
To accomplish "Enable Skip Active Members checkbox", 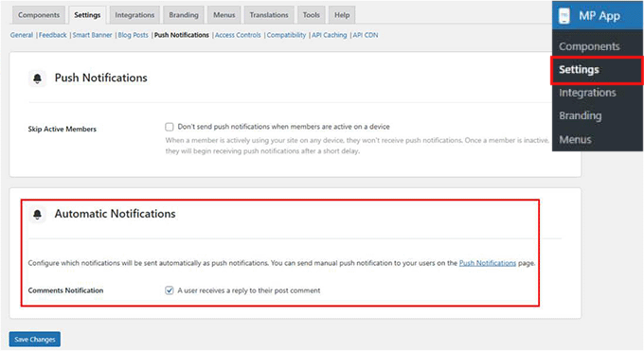I will click(170, 127).
